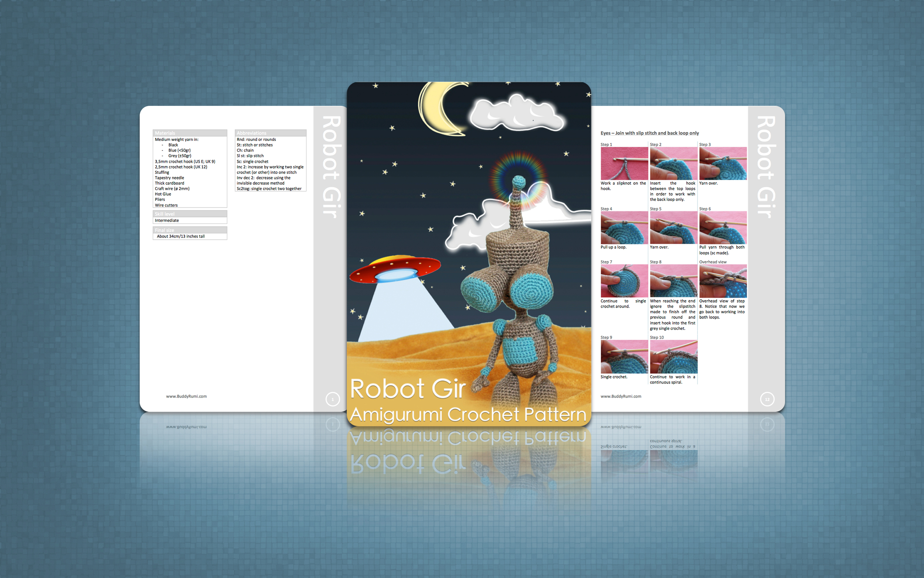Screen dimensions: 924x578
Task: Click the Abbreviations section header
Action: click(x=271, y=133)
